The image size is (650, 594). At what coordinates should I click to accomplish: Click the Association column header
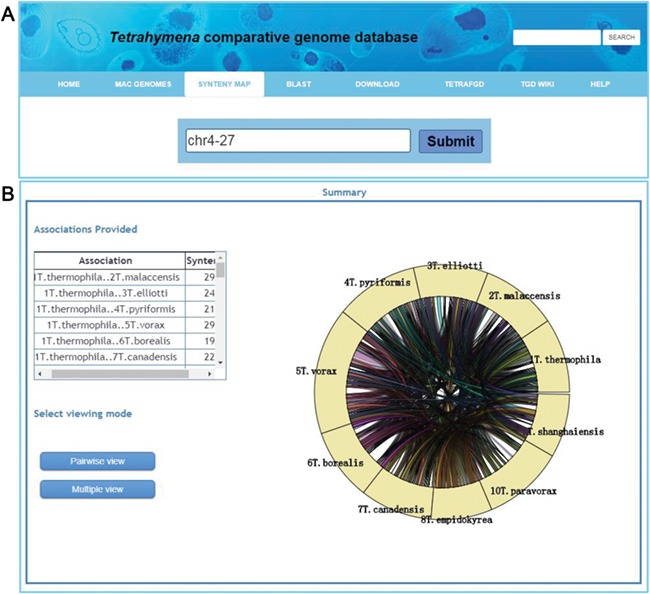click(110, 259)
